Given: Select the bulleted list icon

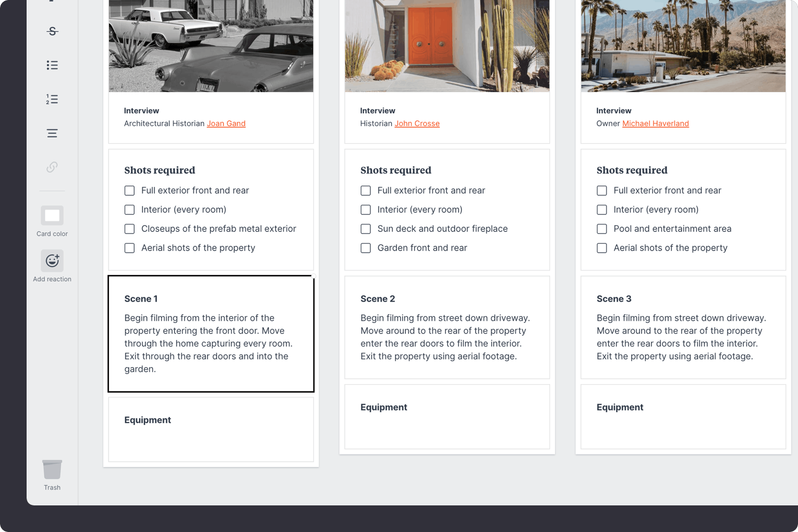Looking at the screenshot, I should [52, 65].
